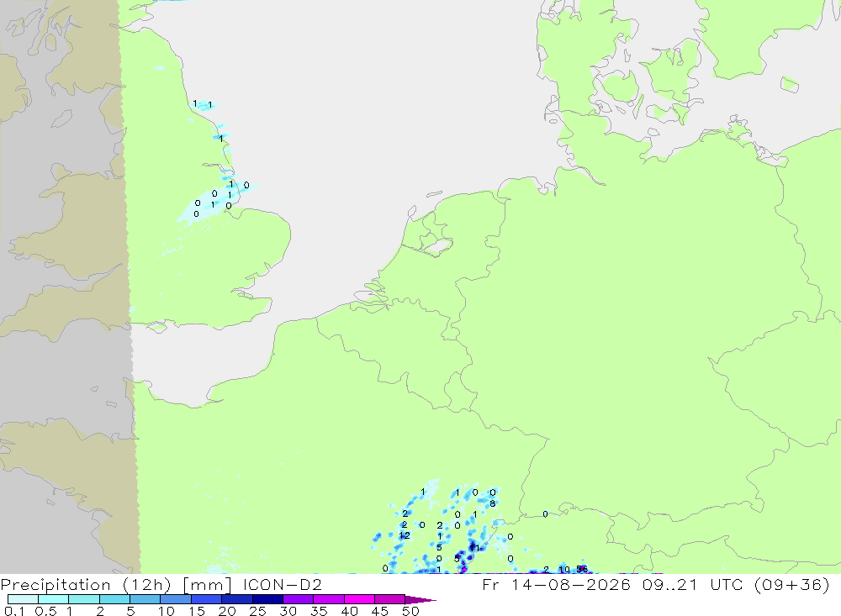
Task: Click the '56' precipitation value on the map
Action: (x=582, y=569)
